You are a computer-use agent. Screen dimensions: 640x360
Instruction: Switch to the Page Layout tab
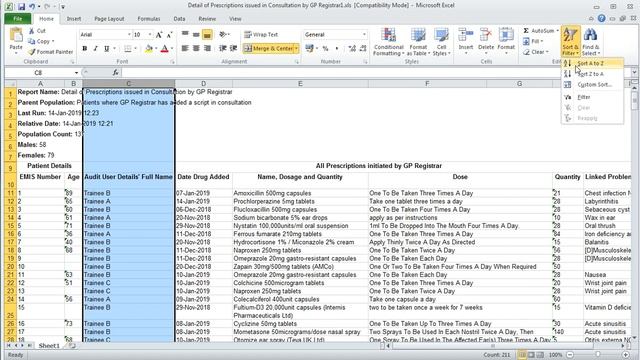(109, 19)
